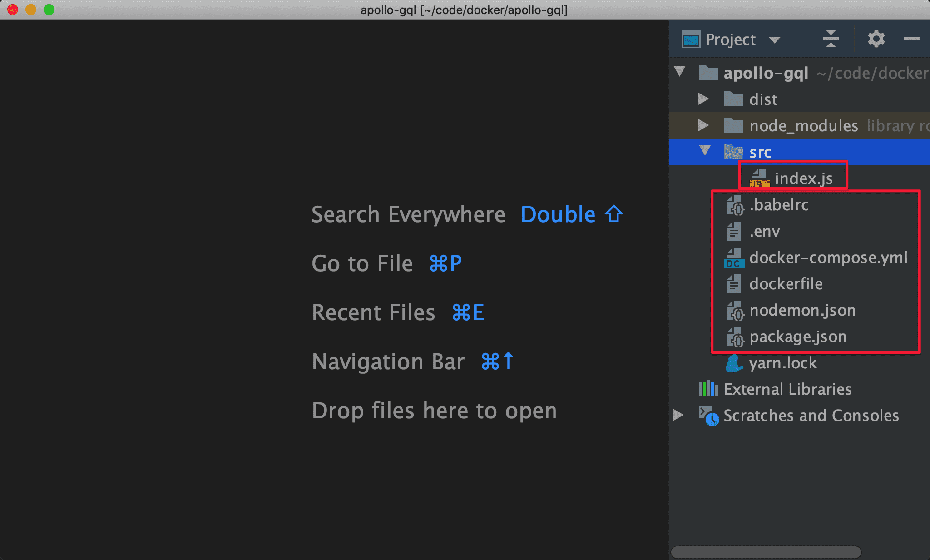Click the ⌘P shortcut text
The height and width of the screenshot is (560, 930).
click(x=445, y=263)
